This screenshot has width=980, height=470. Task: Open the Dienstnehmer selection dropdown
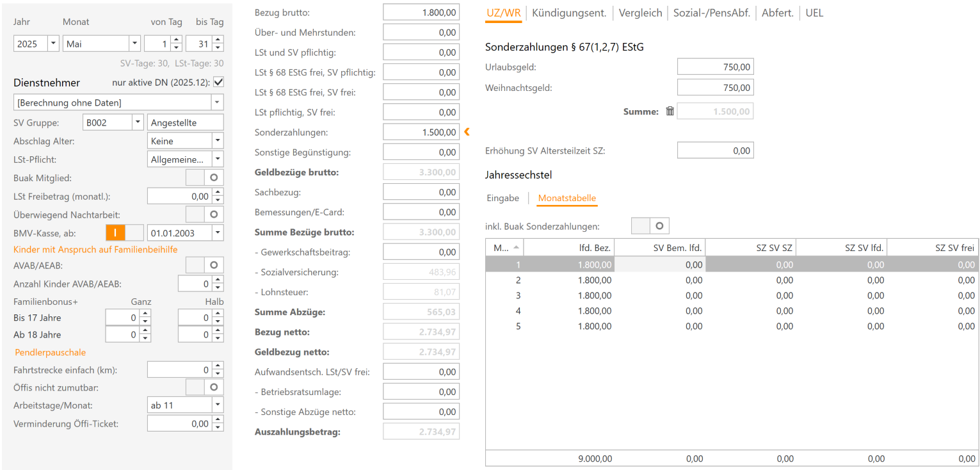(216, 102)
